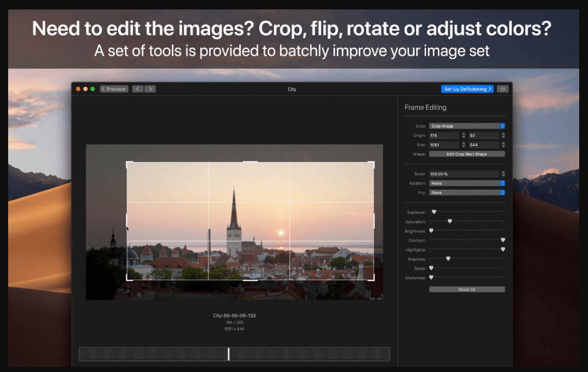Click the Frame Editing panel heading
The width and height of the screenshot is (588, 372).
(x=425, y=107)
